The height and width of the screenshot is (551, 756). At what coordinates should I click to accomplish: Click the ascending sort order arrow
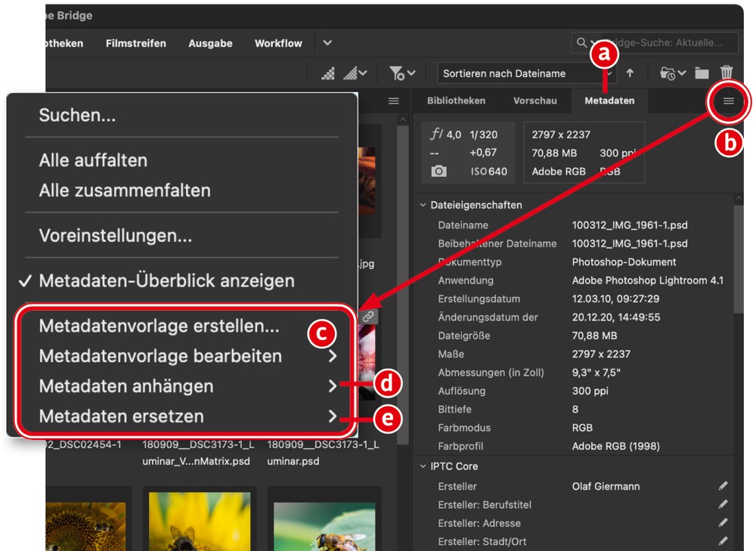(630, 73)
